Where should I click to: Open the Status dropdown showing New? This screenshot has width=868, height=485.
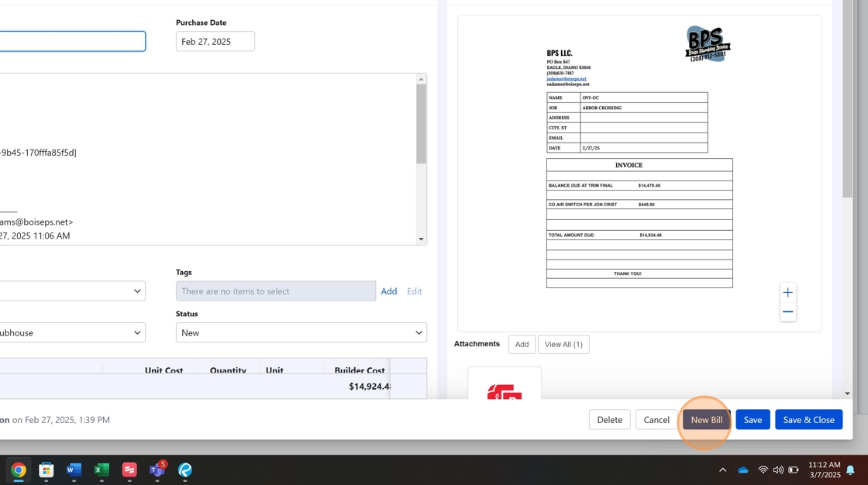[301, 332]
